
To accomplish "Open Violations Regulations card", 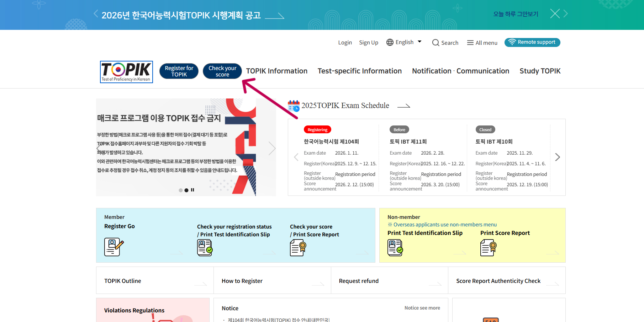I will coord(153,310).
